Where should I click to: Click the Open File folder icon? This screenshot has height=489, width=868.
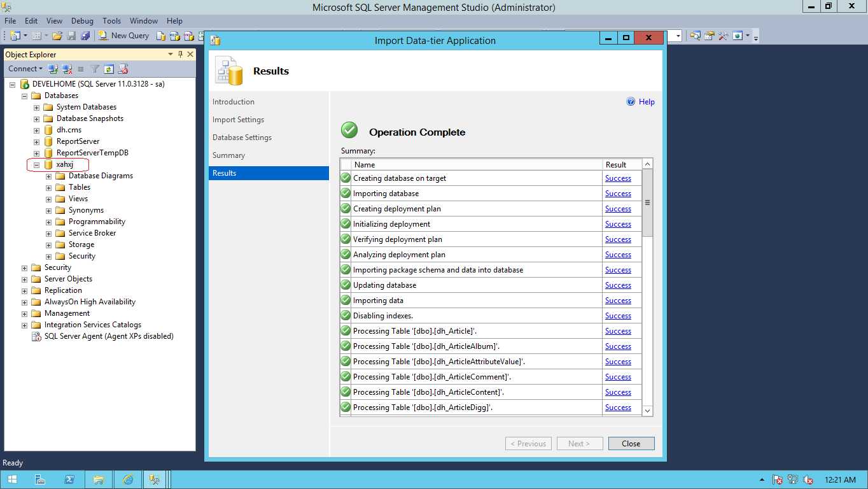coord(57,36)
